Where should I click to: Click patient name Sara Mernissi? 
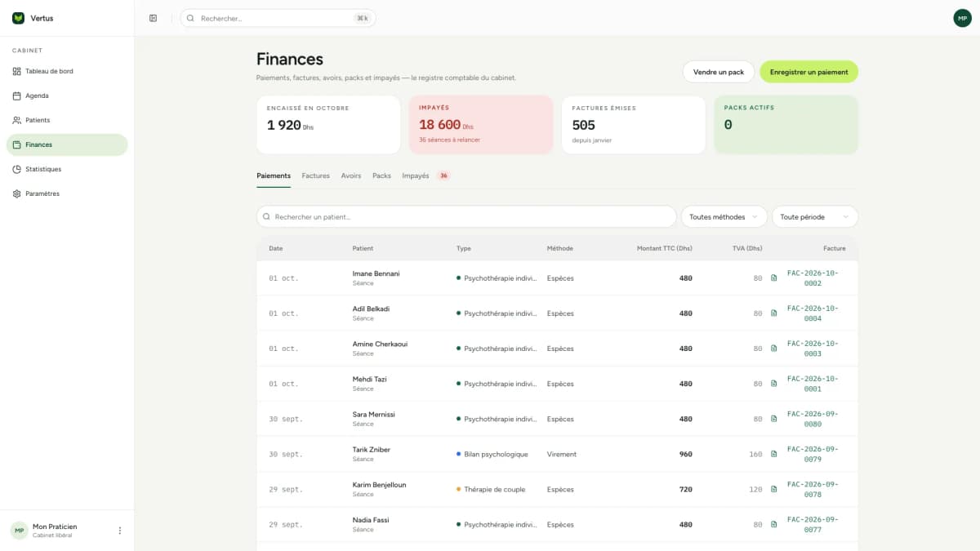(373, 414)
